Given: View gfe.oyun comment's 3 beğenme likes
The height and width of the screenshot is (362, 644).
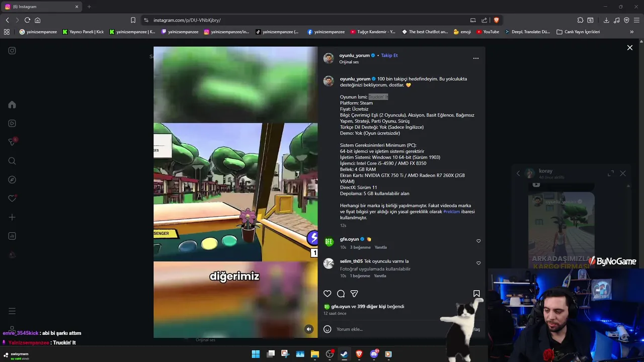Looking at the screenshot, I should click(360, 247).
